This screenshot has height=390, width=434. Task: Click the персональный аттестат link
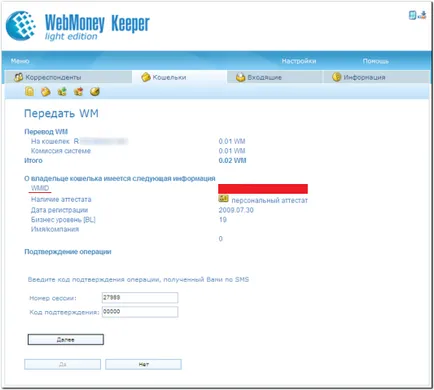pyautogui.click(x=270, y=200)
